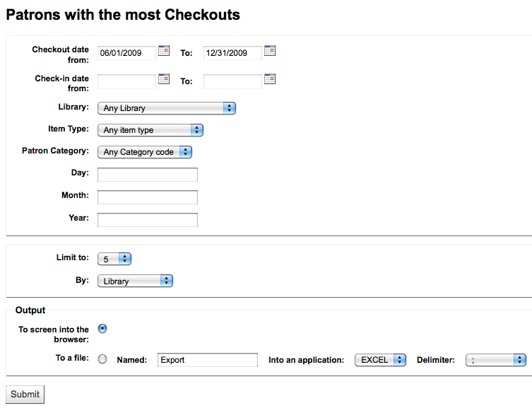Viewport: 532px width, 413px height.
Task: Click the 'By:' label
Action: coord(82,280)
